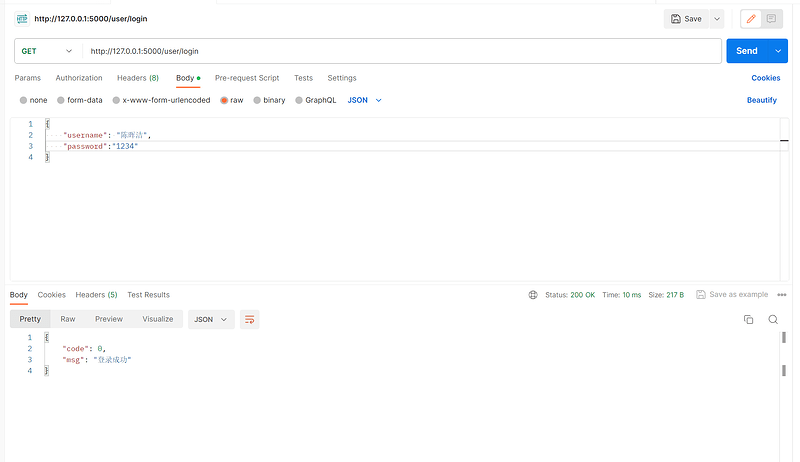Switch to the Tests tab
The width and height of the screenshot is (800, 462).
pyautogui.click(x=303, y=78)
